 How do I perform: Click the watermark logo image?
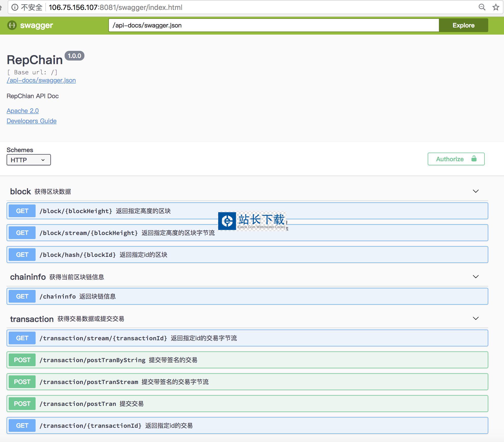(227, 221)
